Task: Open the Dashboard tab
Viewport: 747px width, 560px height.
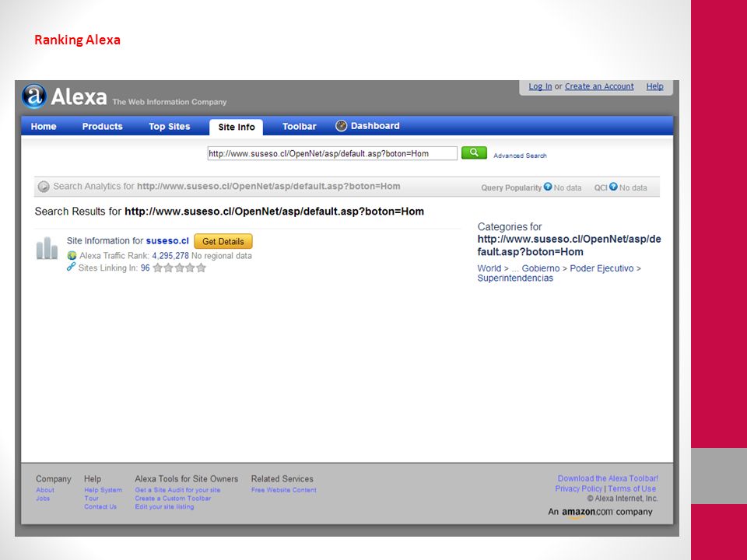Action: pyautogui.click(x=375, y=126)
